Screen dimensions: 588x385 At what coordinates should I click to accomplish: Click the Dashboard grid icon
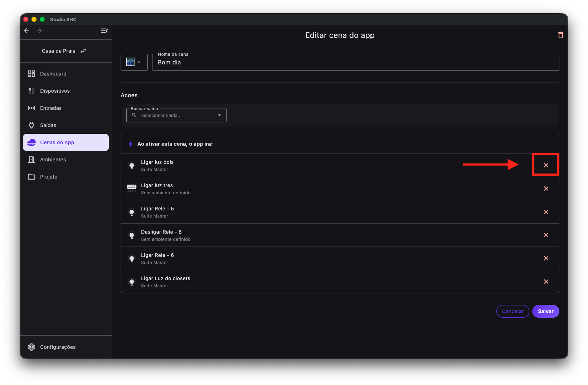(31, 74)
